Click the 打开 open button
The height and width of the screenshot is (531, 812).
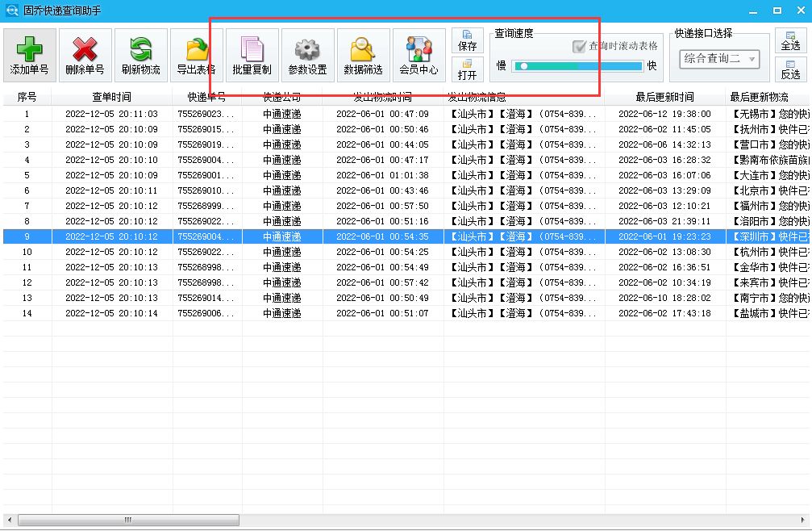[468, 69]
